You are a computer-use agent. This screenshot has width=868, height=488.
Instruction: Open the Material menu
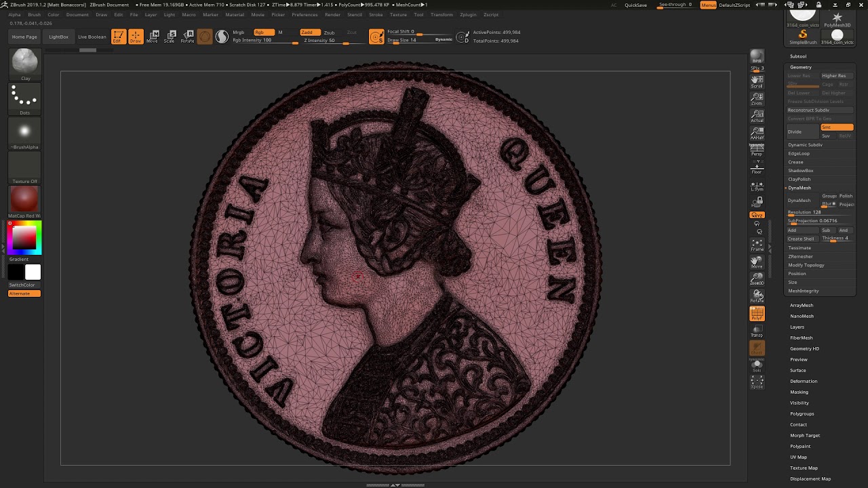(x=235, y=14)
